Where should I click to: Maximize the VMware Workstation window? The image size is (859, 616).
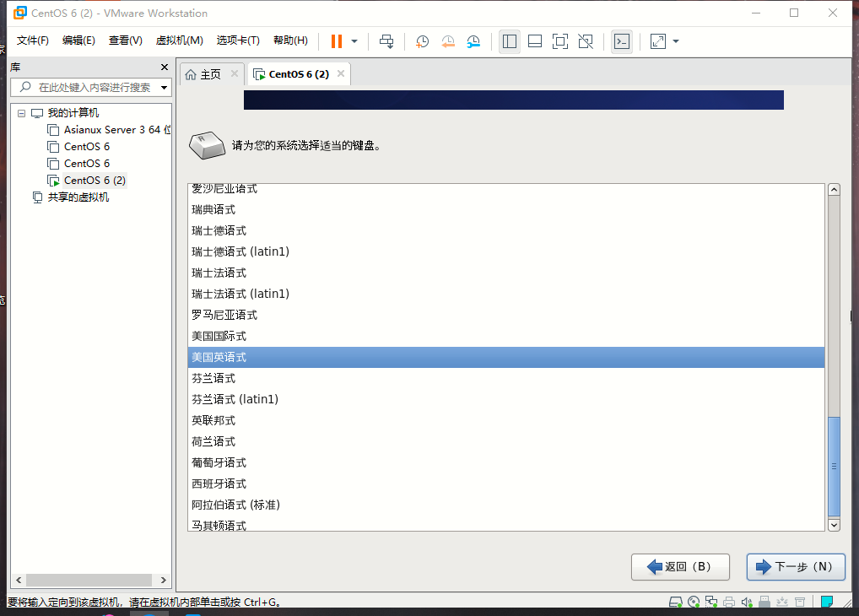794,13
